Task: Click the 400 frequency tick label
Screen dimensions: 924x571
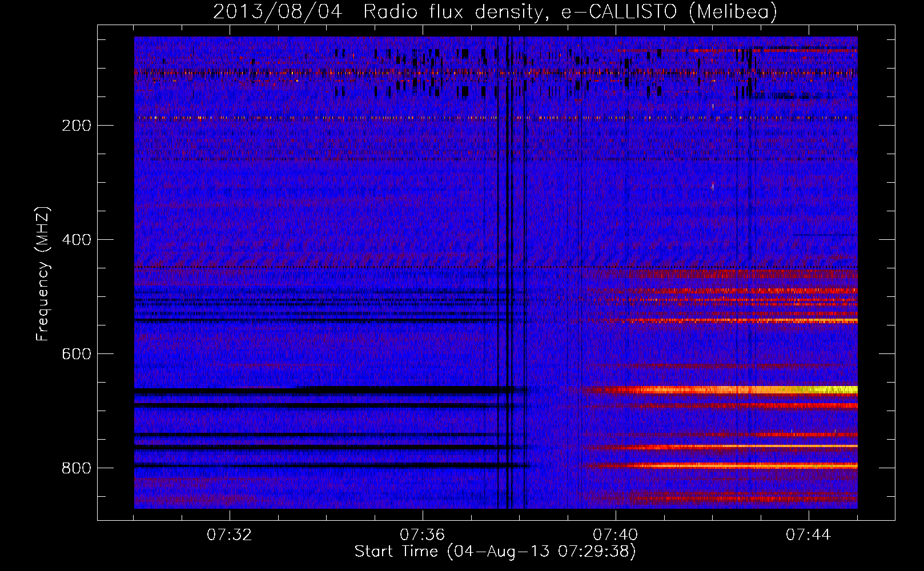Action: [77, 240]
